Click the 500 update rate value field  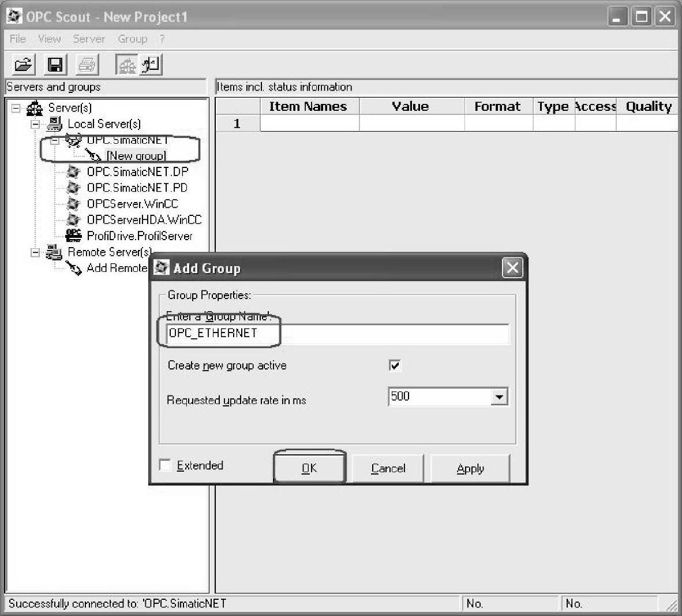tap(440, 397)
